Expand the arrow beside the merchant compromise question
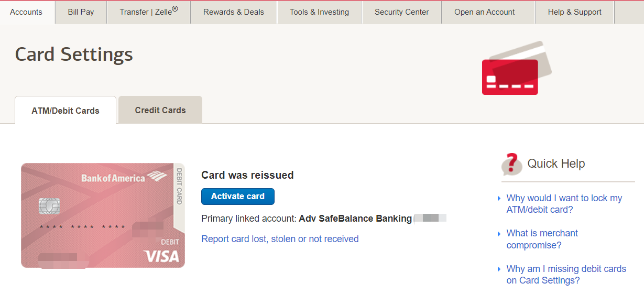Viewport: 644px width, 294px height. [499, 234]
